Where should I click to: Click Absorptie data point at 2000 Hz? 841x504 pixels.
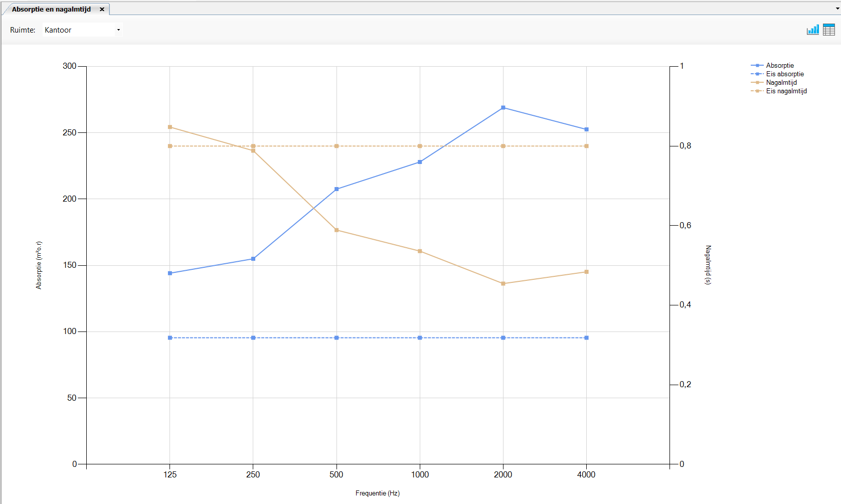503,108
